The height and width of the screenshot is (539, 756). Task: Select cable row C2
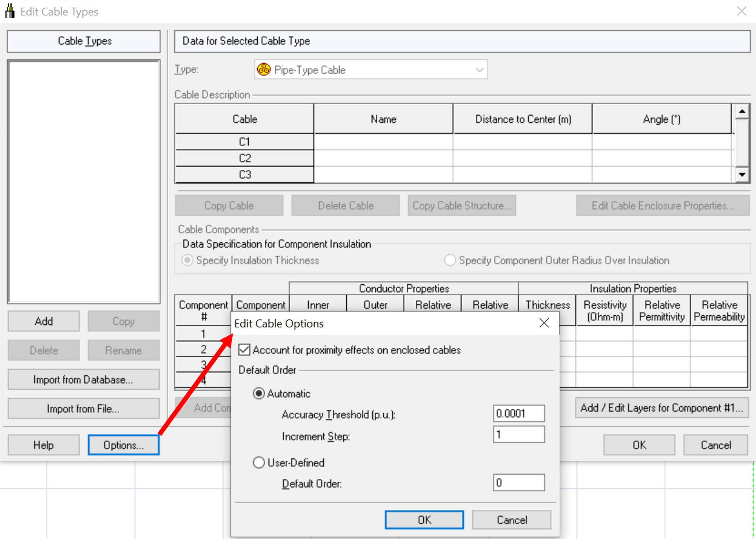click(x=245, y=158)
